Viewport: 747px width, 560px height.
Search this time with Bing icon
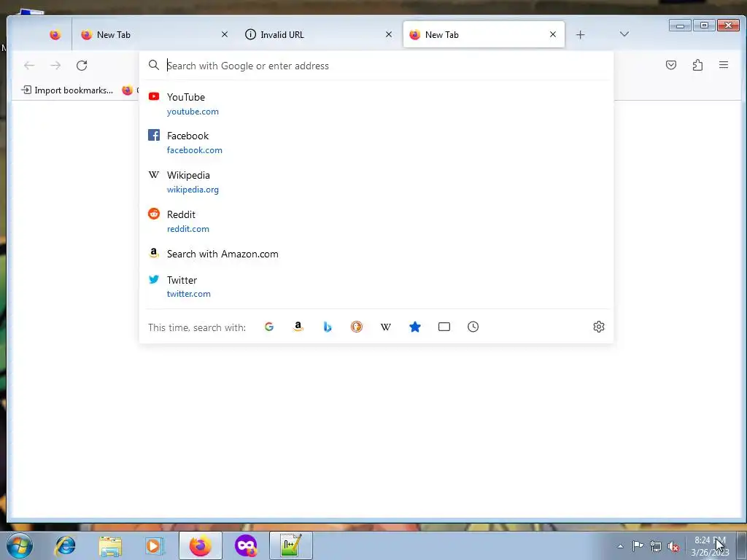328,327
